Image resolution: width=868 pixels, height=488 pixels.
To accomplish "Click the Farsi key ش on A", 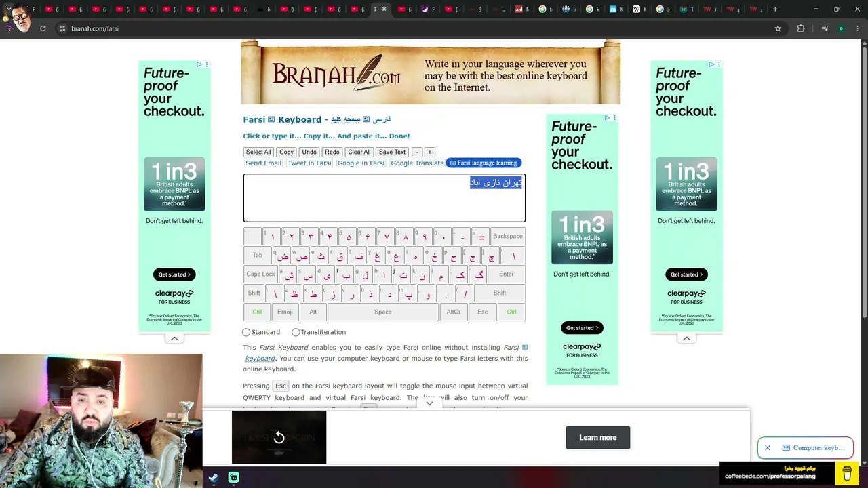I will [289, 274].
